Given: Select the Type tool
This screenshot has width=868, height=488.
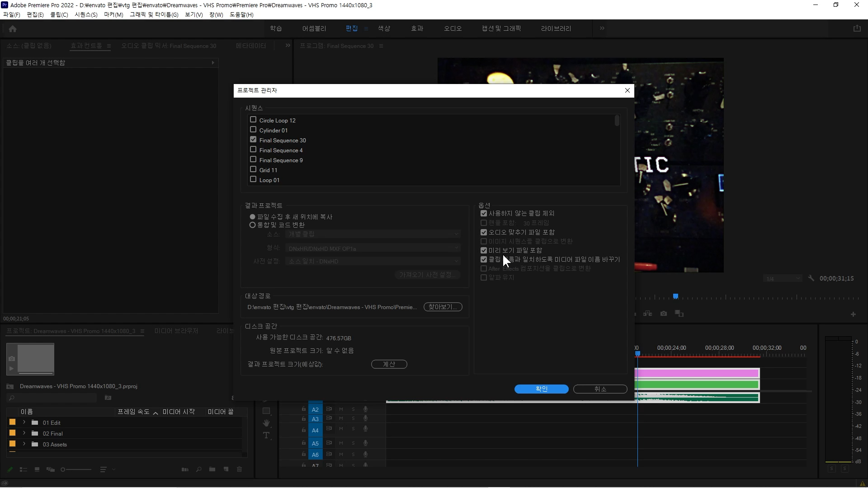Looking at the screenshot, I should point(266,436).
